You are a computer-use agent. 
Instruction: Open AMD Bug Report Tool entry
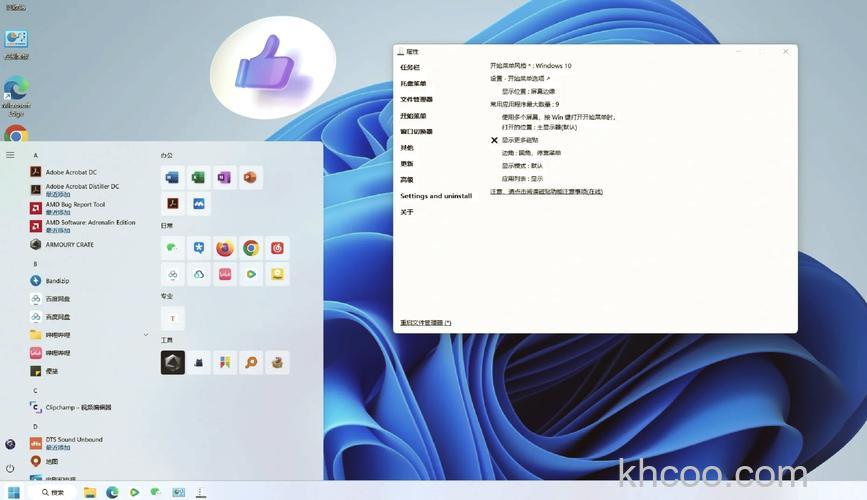point(67,207)
